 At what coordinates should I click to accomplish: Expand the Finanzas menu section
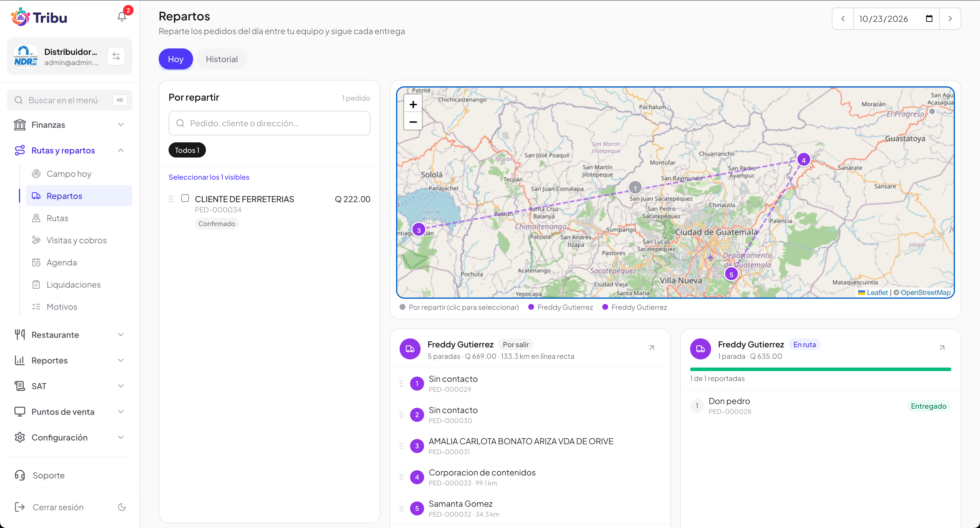(x=70, y=125)
